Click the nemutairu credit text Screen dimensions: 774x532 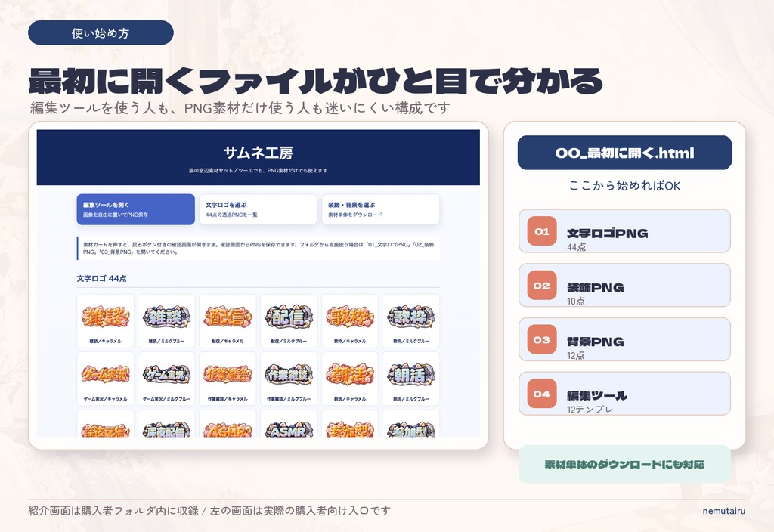tap(723, 512)
